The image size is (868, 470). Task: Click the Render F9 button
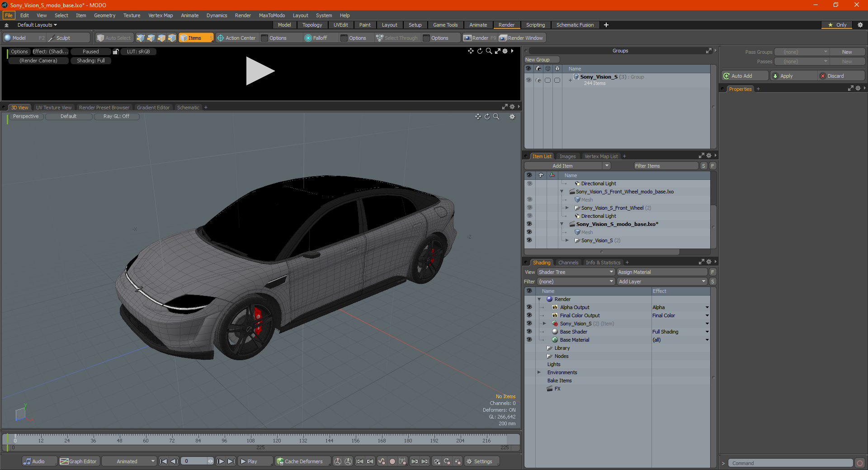coord(480,38)
